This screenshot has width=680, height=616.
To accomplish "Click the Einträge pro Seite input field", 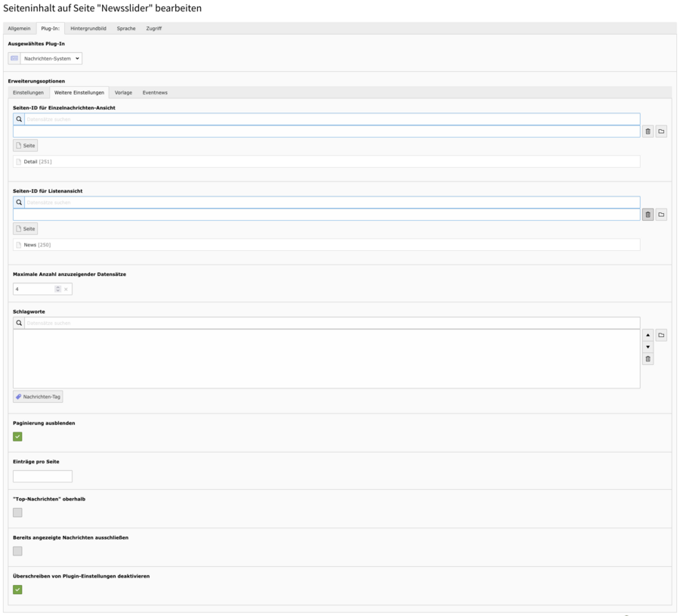I will 42,476.
